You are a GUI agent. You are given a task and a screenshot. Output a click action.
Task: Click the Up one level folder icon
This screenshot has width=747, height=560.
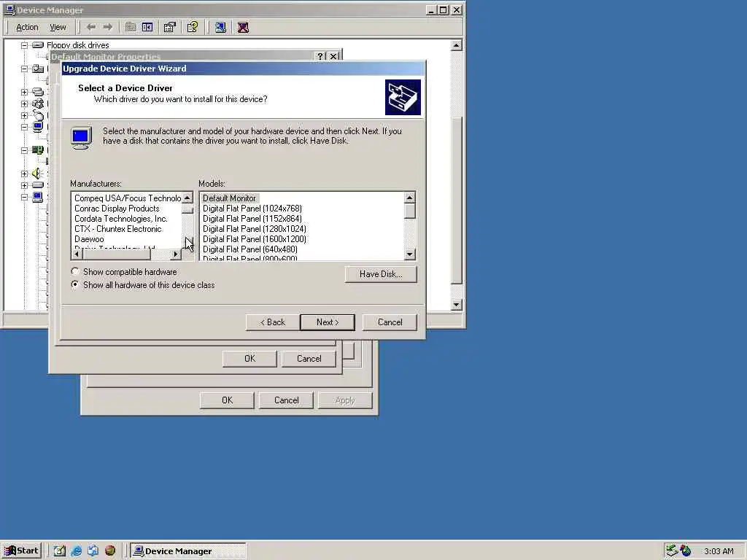tap(131, 27)
